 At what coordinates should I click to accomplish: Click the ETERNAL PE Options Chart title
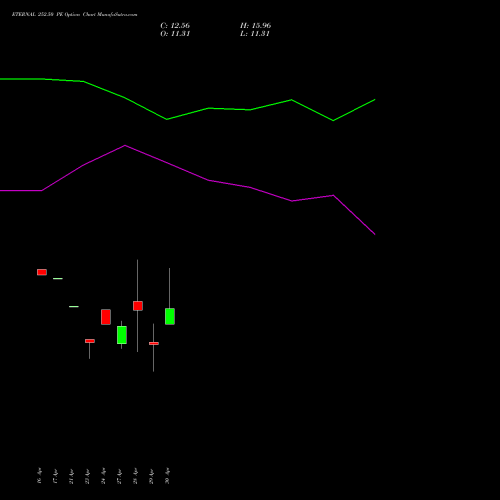point(74,14)
